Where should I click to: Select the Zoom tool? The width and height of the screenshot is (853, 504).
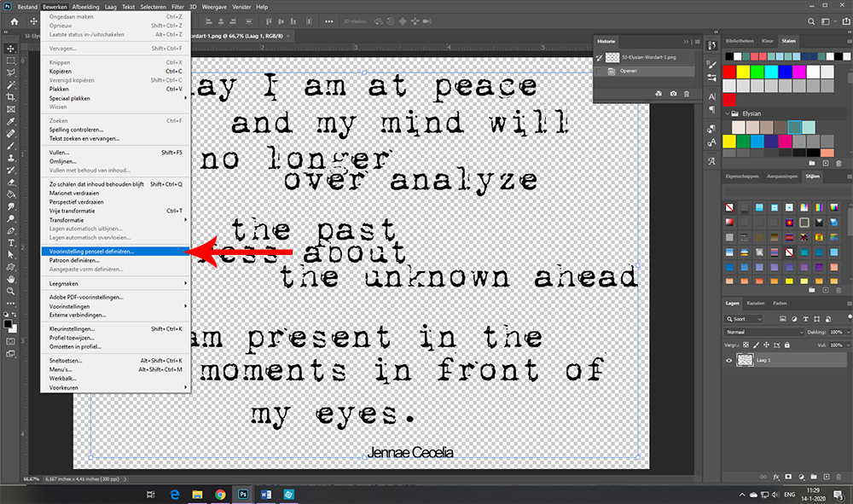coord(10,291)
